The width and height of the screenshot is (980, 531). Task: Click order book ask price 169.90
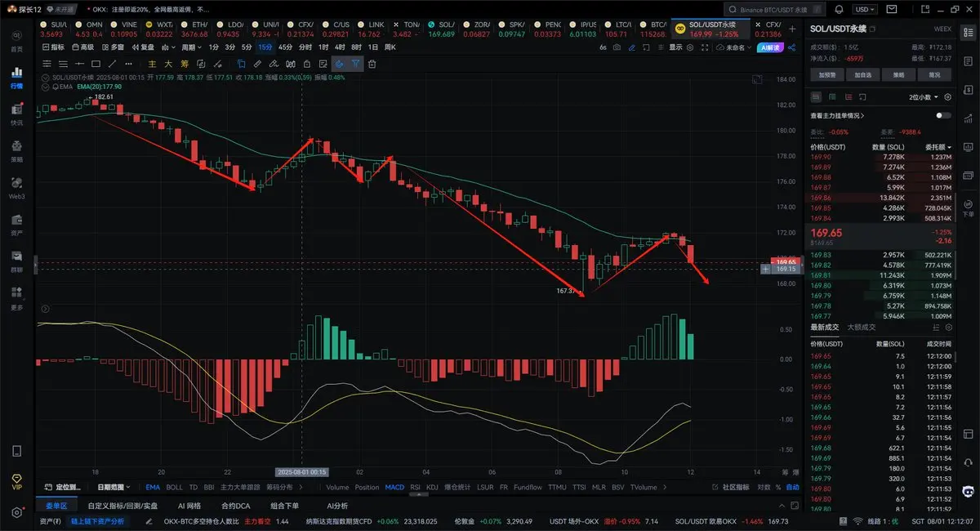[x=821, y=157]
